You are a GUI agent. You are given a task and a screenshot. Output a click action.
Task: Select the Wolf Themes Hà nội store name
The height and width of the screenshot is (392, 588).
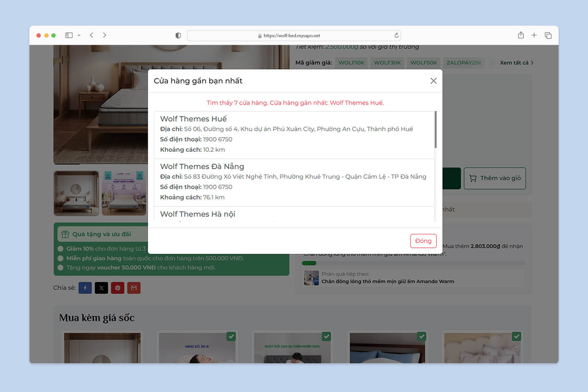click(198, 214)
